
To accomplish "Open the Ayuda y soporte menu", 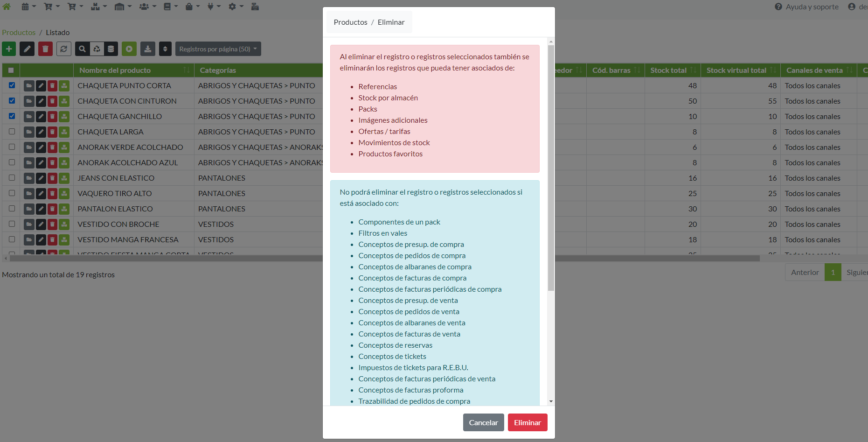I will 806,7.
